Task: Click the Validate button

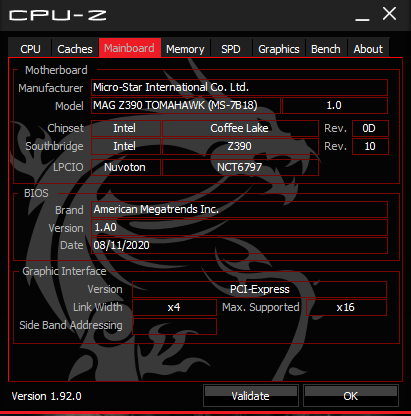Action: 250,396
